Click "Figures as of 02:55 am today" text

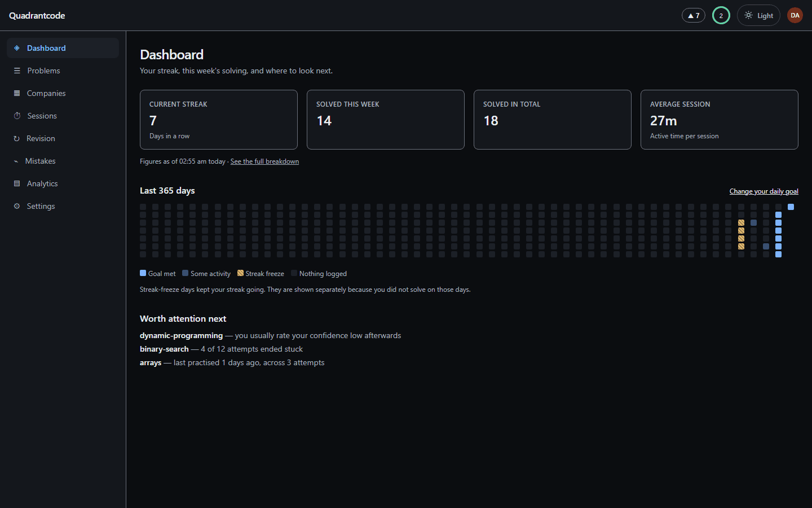[183, 161]
